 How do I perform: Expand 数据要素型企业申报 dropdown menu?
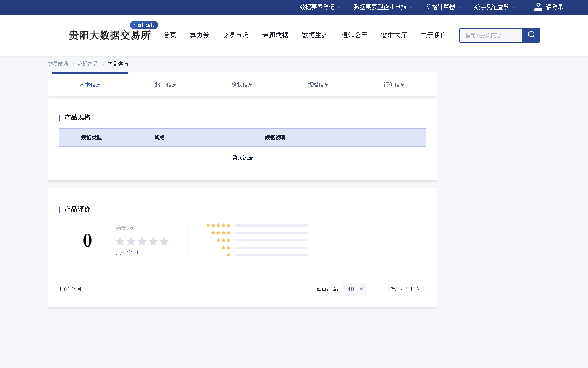click(383, 7)
